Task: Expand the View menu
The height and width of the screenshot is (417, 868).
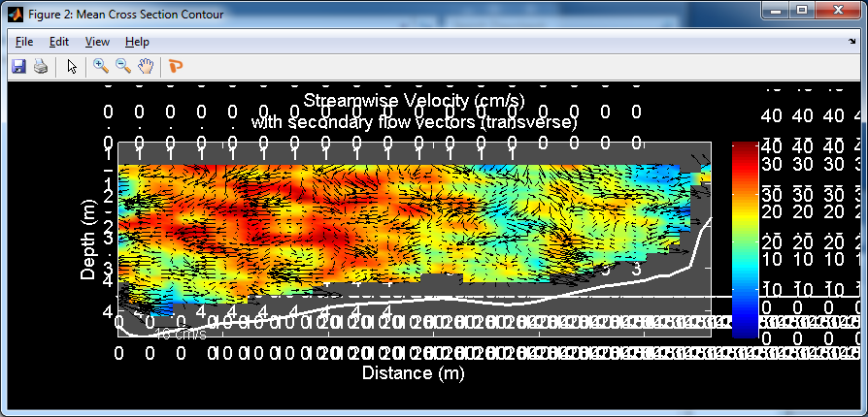Action: coord(97,42)
